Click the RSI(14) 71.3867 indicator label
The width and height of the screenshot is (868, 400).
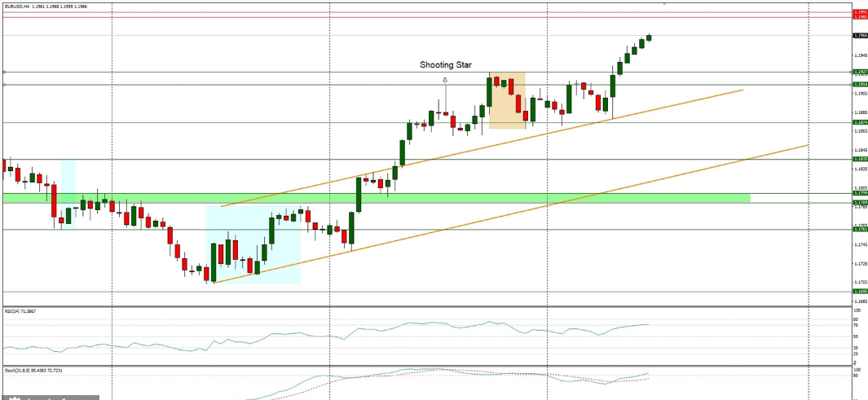pyautogui.click(x=20, y=311)
